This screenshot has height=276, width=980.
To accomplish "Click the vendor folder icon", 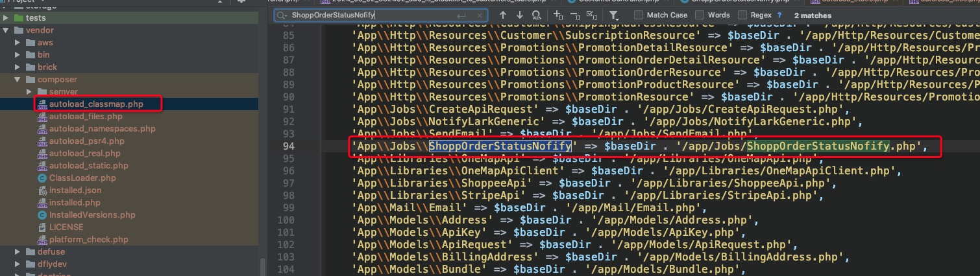I will [x=18, y=30].
